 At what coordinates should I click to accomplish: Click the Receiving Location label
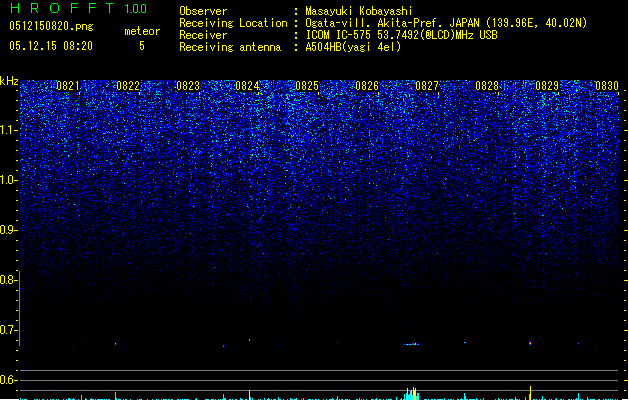[233, 23]
